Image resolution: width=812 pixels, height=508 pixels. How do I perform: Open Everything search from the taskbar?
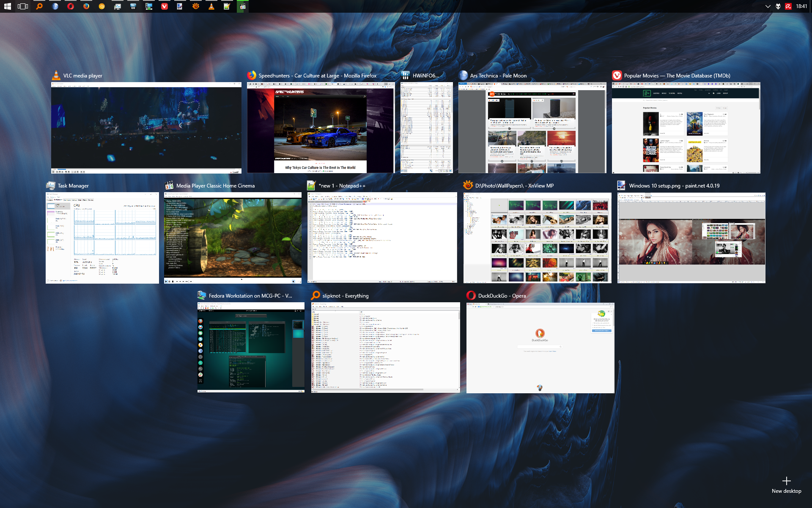[x=39, y=6]
